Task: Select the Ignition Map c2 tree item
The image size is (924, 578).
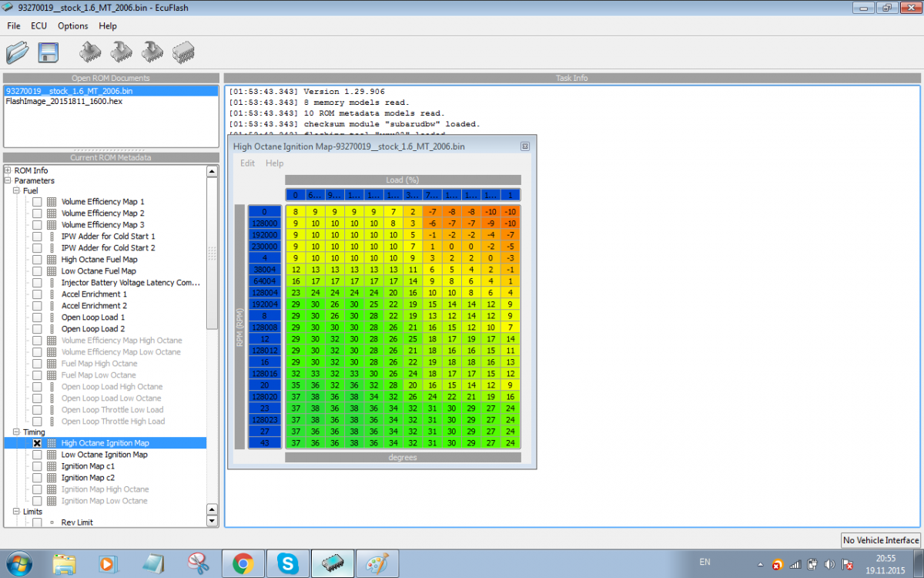Action: [x=88, y=478]
